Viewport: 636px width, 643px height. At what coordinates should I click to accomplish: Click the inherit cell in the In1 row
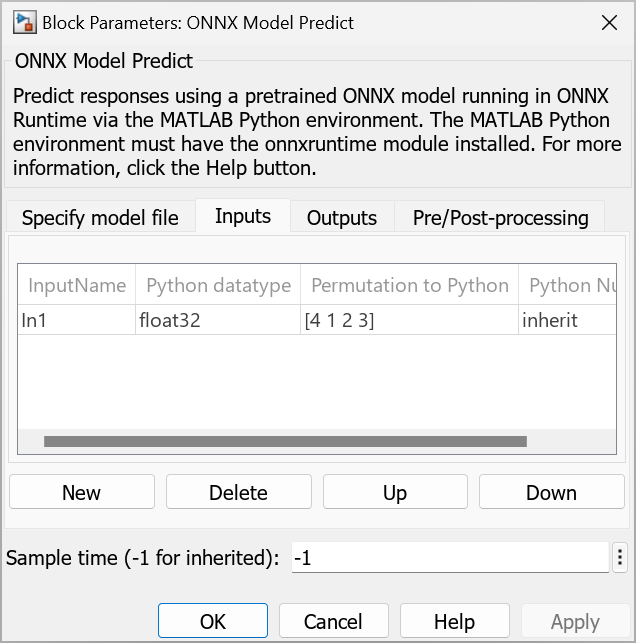click(567, 321)
